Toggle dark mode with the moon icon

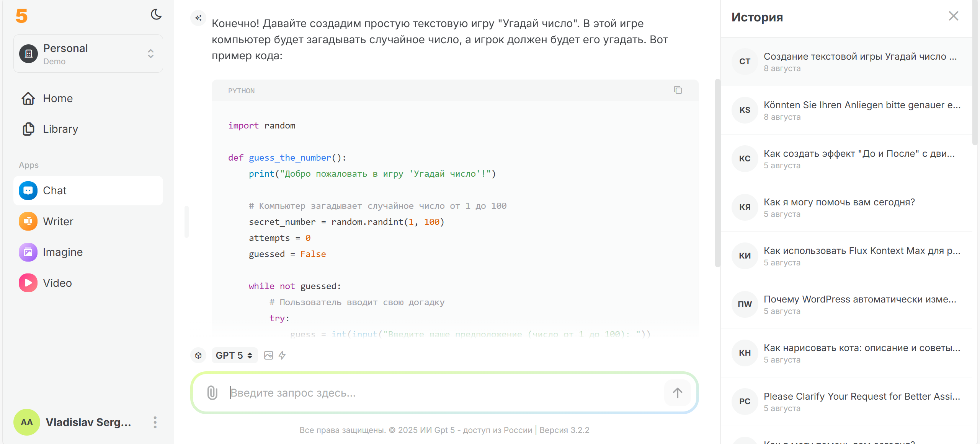[156, 15]
